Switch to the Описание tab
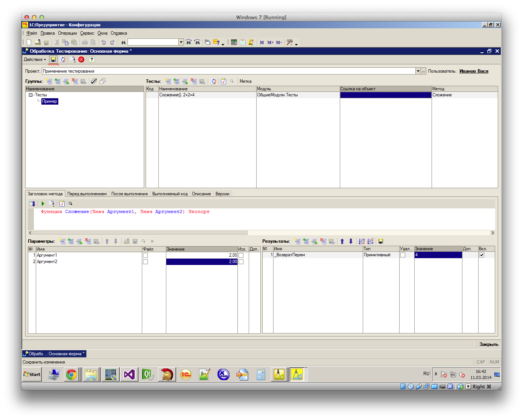This screenshot has height=420, width=523. (201, 194)
